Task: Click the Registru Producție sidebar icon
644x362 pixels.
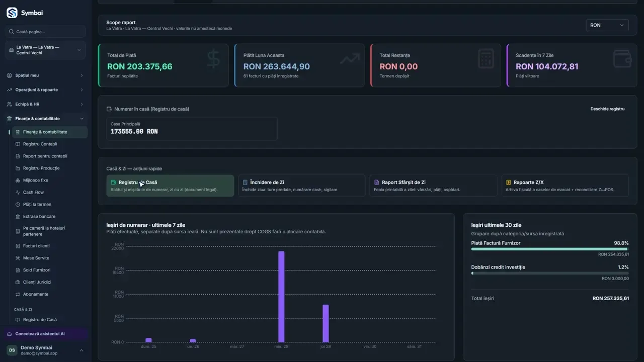Action: point(18,168)
